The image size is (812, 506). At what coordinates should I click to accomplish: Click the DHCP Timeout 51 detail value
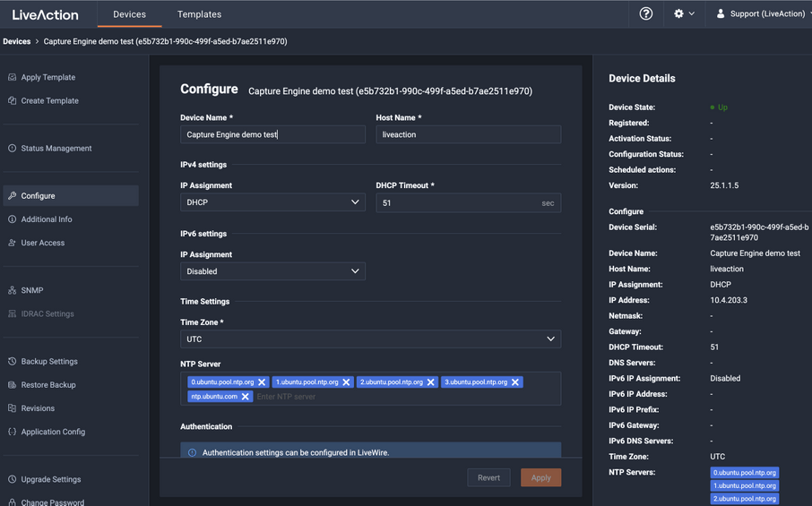click(714, 347)
